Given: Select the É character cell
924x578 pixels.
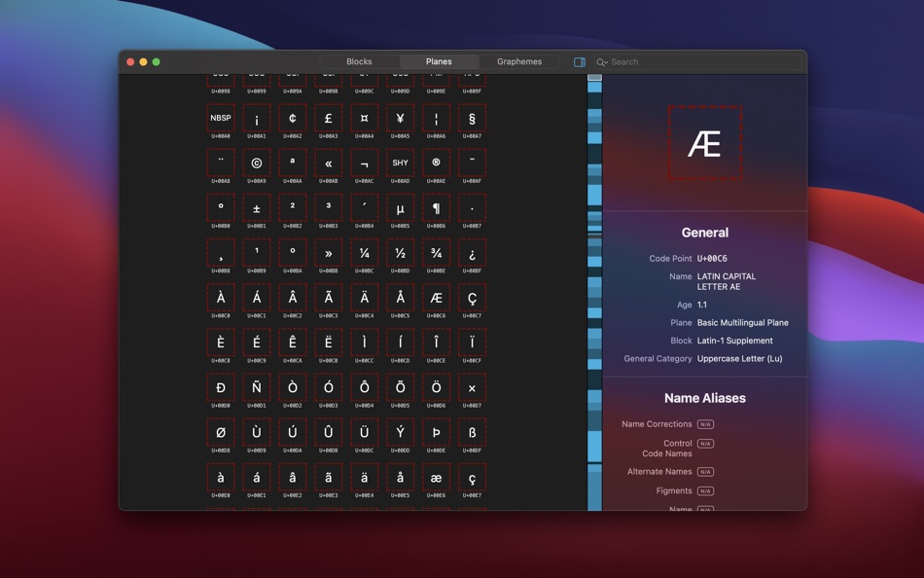Looking at the screenshot, I should coord(257,343).
